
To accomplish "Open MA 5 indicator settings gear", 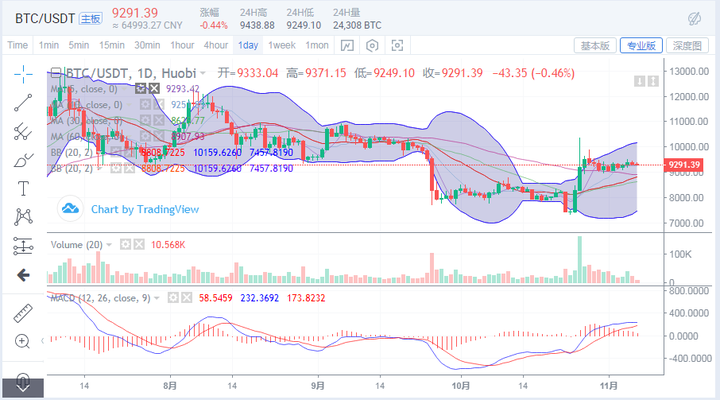I will [141, 89].
